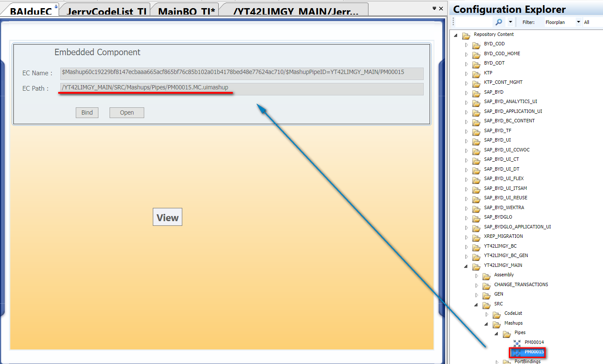Select the SAP_BYD_UI_CCWOC folder icon
Screen dimensions: 603x364
point(476,151)
